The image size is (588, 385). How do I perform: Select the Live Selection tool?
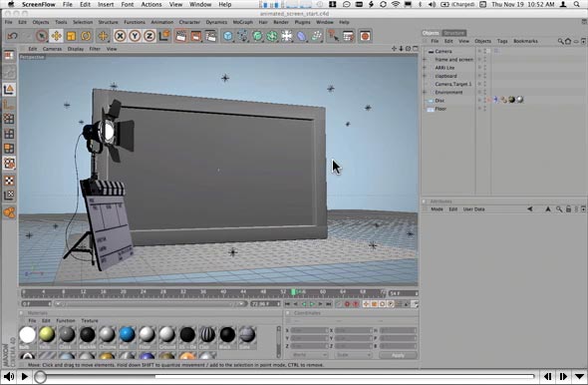click(x=41, y=36)
